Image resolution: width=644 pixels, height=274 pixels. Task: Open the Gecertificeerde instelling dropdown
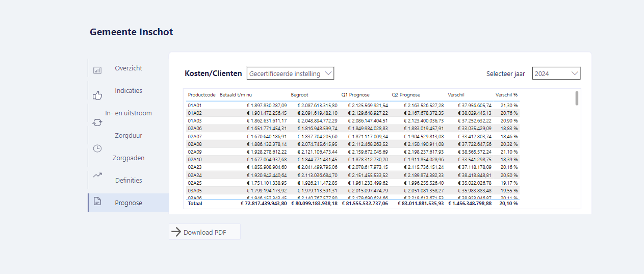[x=290, y=73]
